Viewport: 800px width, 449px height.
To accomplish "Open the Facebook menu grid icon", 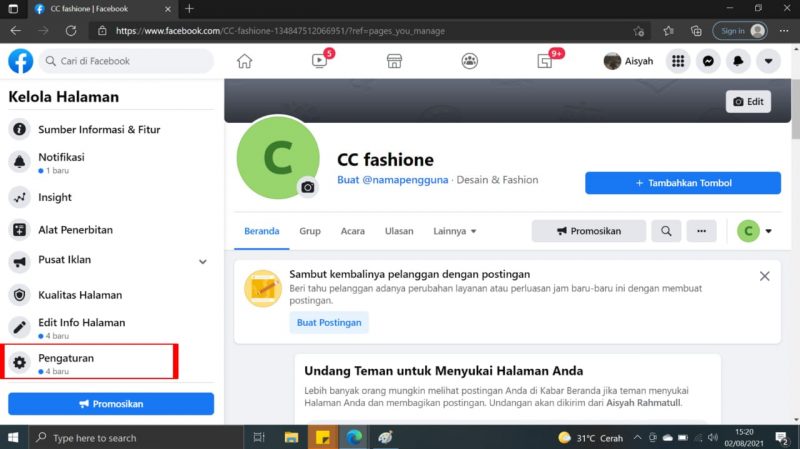I will [678, 61].
